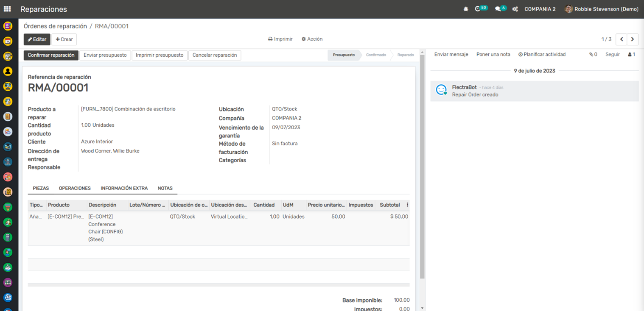Open table column options kebab icon
This screenshot has height=311, width=644.
tap(407, 205)
